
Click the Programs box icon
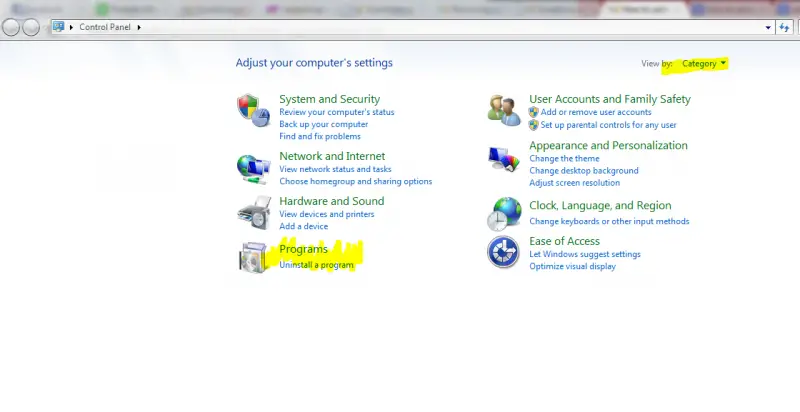click(253, 257)
